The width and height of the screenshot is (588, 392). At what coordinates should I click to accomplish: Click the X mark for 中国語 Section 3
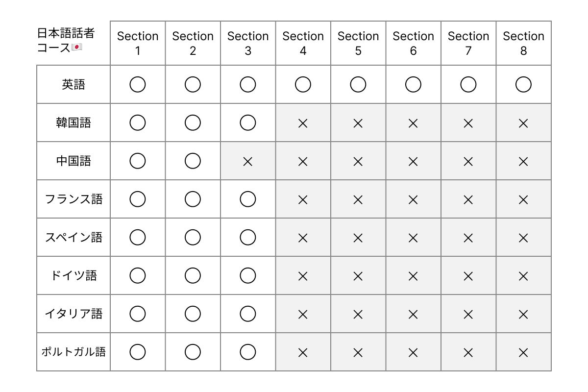pos(248,161)
